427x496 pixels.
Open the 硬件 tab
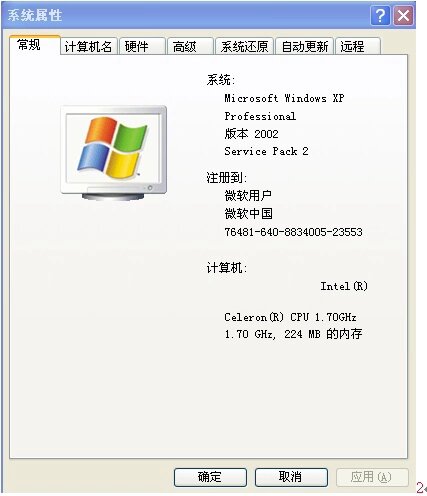click(x=142, y=46)
